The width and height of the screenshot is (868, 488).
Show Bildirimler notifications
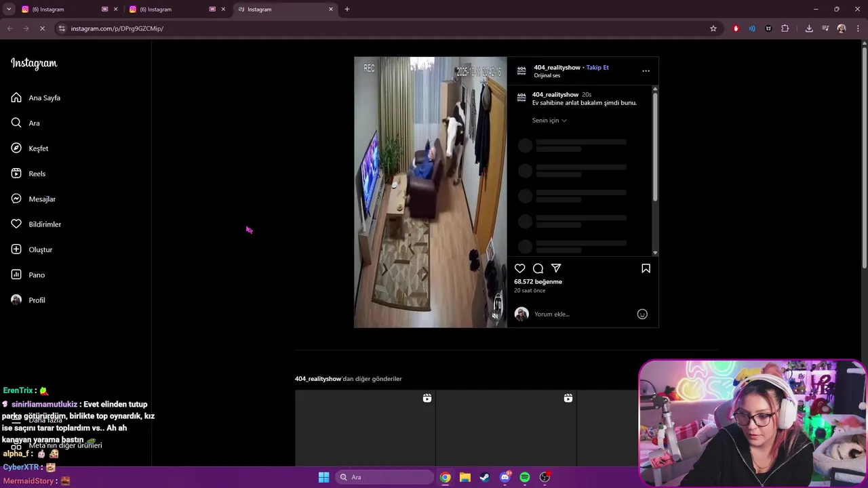click(x=35, y=224)
